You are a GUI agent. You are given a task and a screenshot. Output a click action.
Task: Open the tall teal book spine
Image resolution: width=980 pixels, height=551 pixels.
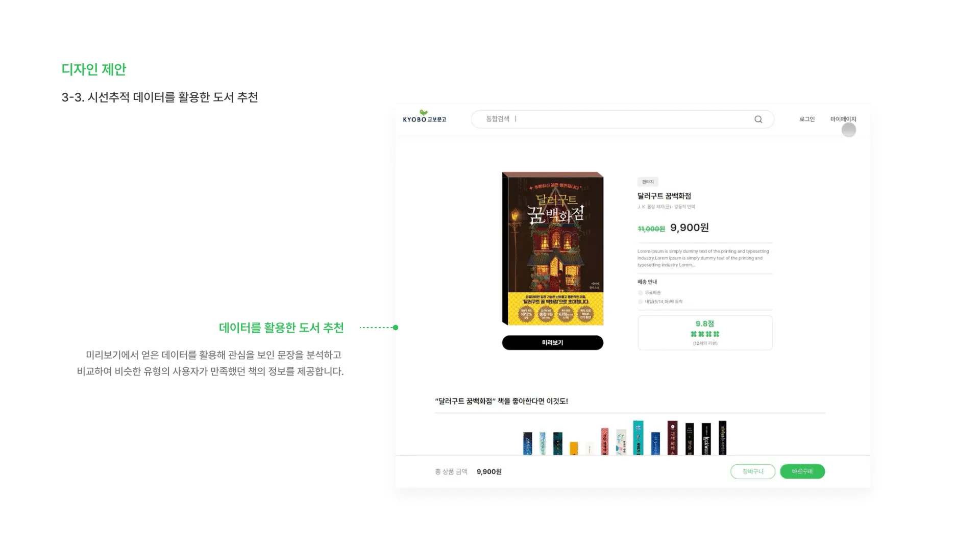pos(638,438)
